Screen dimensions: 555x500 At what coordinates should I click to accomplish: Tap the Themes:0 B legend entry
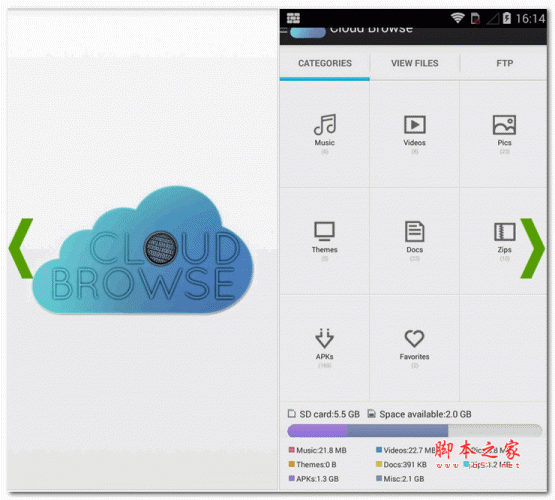(313, 464)
